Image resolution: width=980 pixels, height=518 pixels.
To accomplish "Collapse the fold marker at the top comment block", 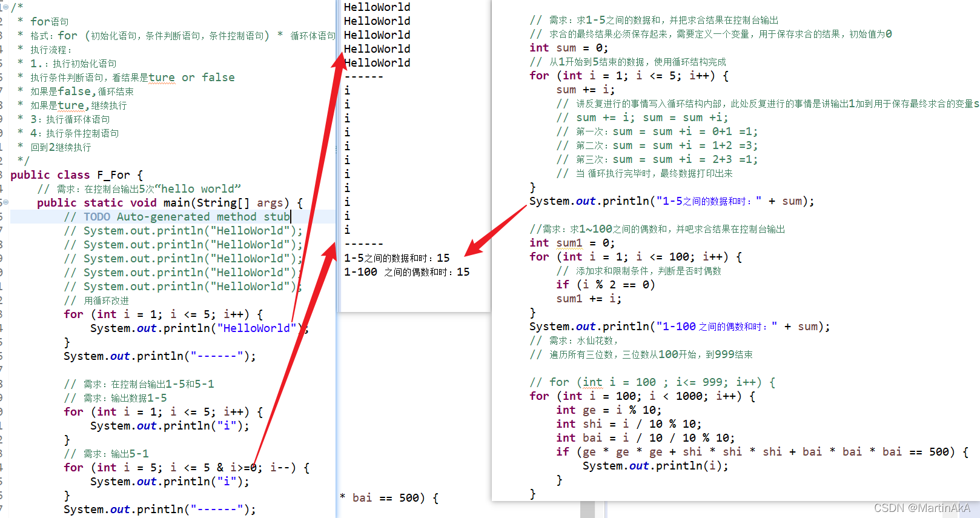I will click(5, 7).
